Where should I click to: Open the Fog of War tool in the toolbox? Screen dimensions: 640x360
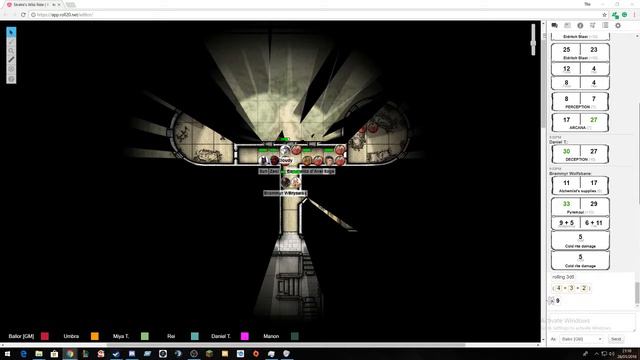[11, 69]
